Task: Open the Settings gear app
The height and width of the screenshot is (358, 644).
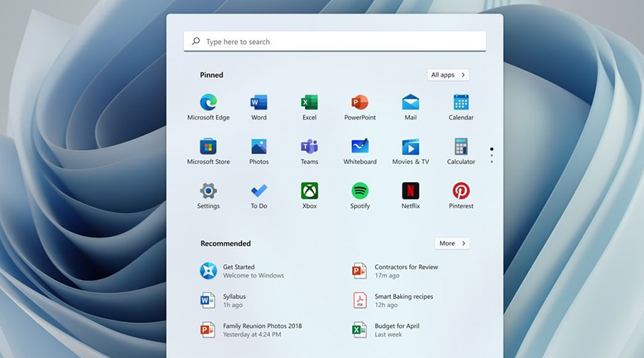Action: (208, 191)
